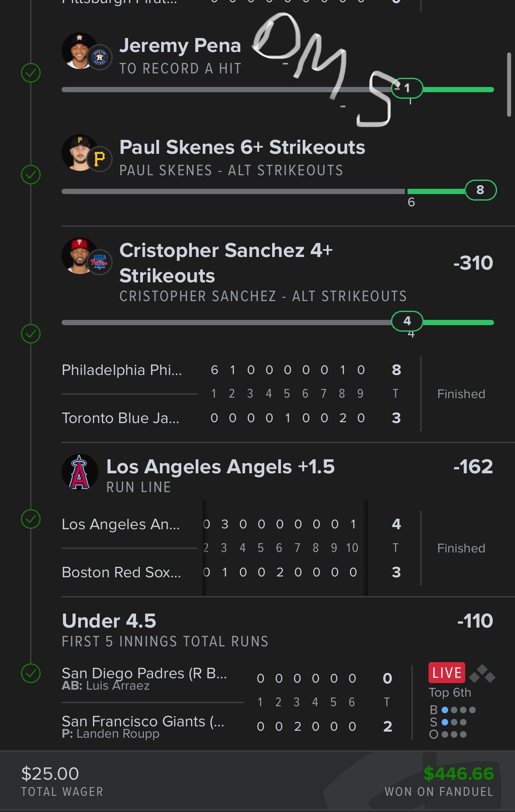Tap the Under 4.5 leg checkmark

coord(31,673)
